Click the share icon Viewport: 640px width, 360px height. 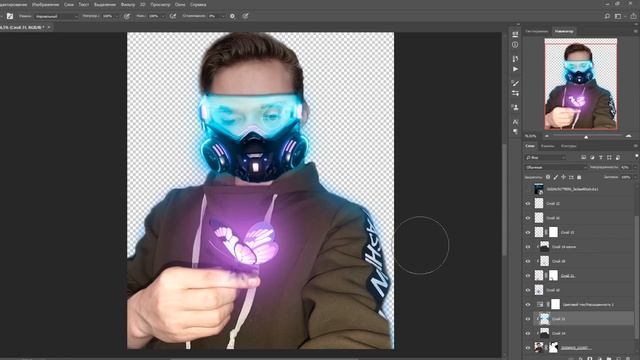pyautogui.click(x=633, y=16)
